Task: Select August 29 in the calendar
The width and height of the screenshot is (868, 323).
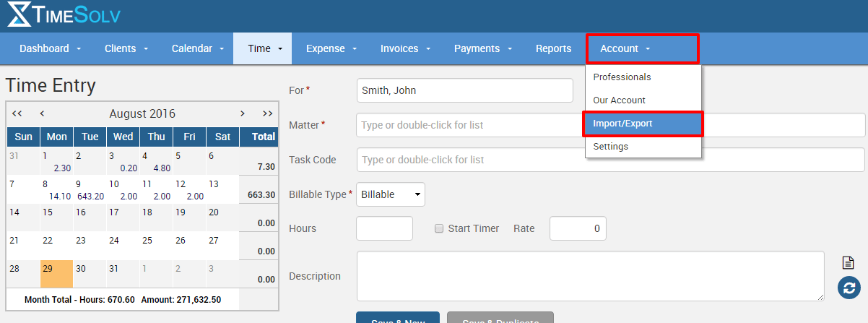Action: point(56,275)
